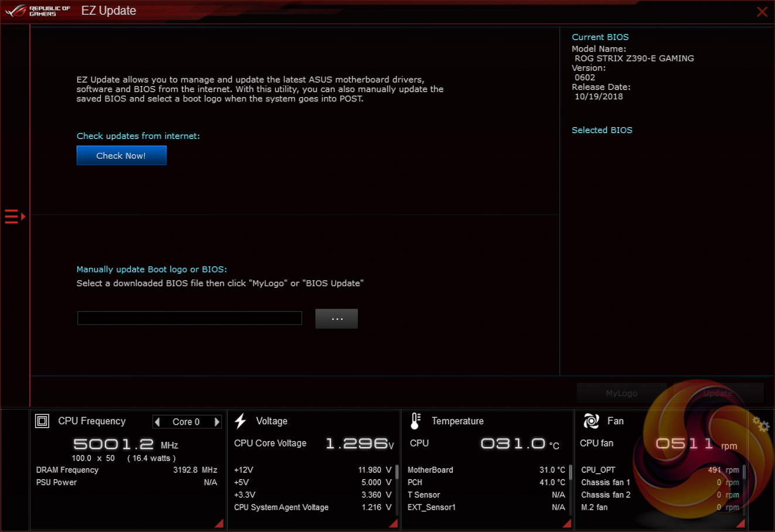
Task: Select next CPU core with right arrow
Action: pos(217,422)
